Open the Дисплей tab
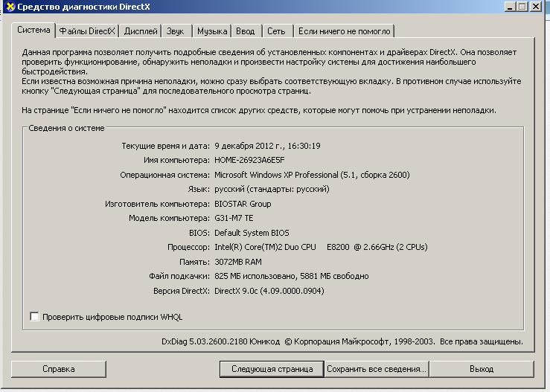The width and height of the screenshot is (550, 392). pyautogui.click(x=141, y=31)
